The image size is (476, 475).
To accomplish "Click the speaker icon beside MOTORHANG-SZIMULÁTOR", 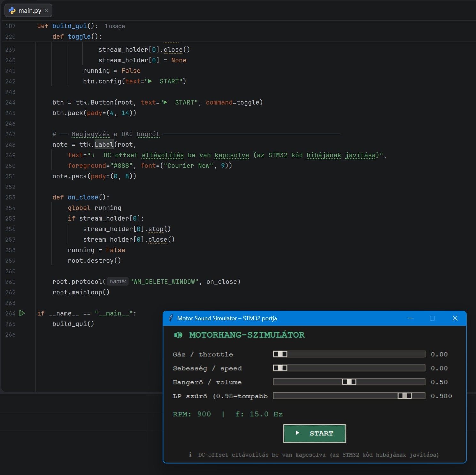I will click(x=178, y=335).
